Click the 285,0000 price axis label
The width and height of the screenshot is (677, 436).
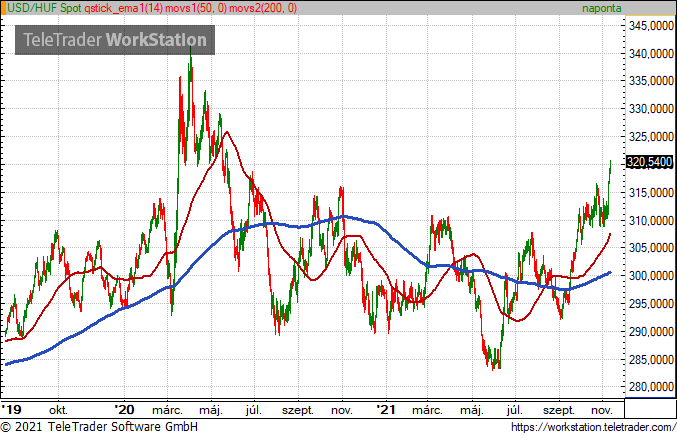pyautogui.click(x=652, y=359)
